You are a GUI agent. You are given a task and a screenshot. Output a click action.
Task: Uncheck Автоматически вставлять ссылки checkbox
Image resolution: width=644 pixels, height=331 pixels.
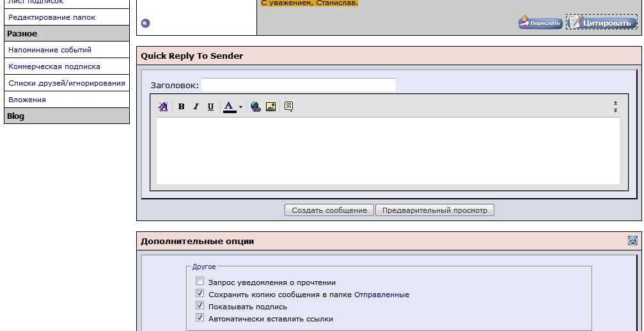(x=200, y=318)
